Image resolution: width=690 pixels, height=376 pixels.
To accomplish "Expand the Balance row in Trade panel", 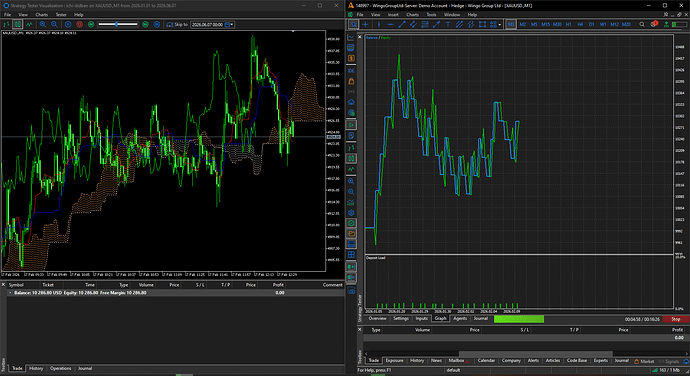I will click(10, 293).
